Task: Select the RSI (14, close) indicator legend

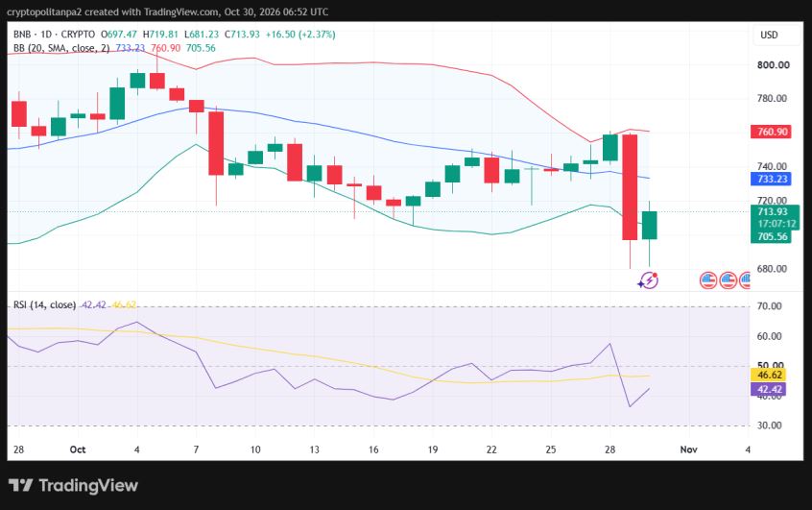Action: (44, 304)
